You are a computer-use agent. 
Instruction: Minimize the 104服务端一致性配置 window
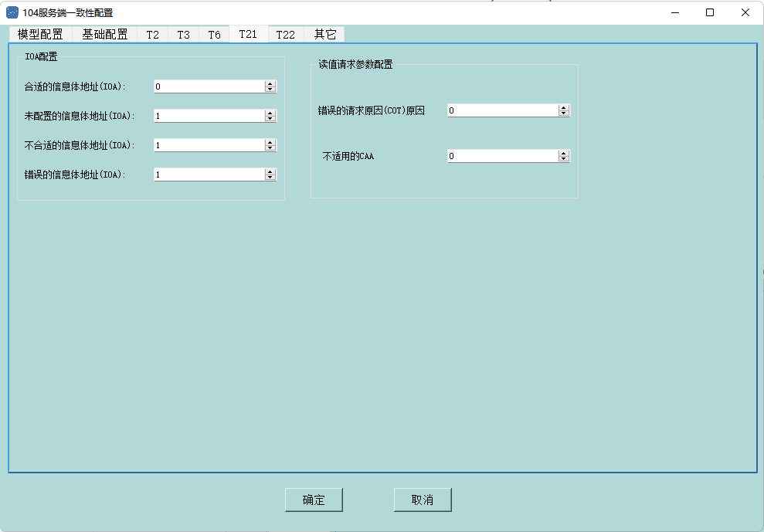(x=675, y=12)
